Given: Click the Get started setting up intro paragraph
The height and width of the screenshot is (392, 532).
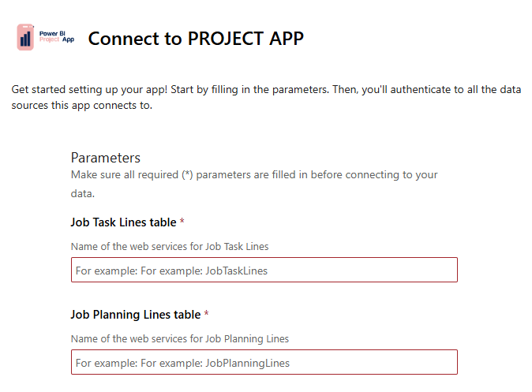Looking at the screenshot, I should 266,97.
